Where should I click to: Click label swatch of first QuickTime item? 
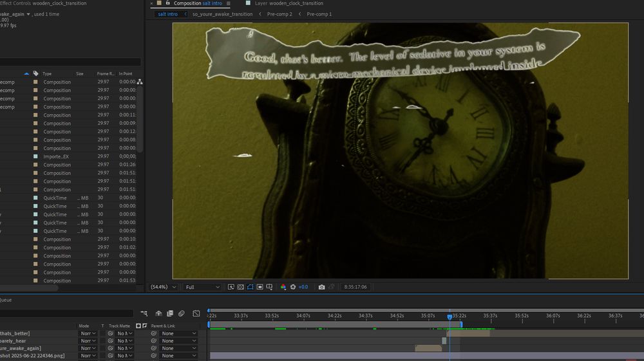point(35,198)
